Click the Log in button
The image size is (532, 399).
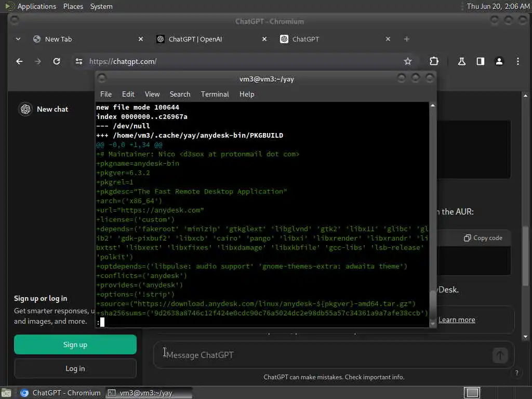click(x=75, y=368)
